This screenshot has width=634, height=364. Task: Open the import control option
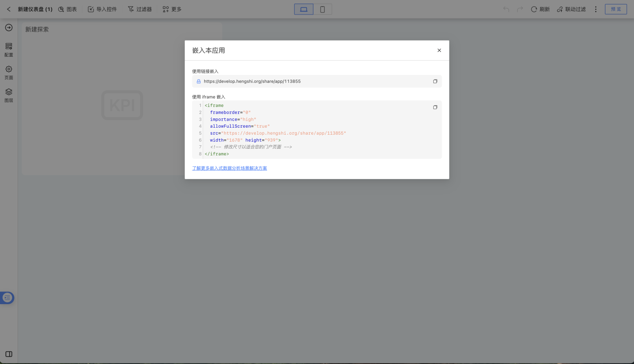click(102, 9)
